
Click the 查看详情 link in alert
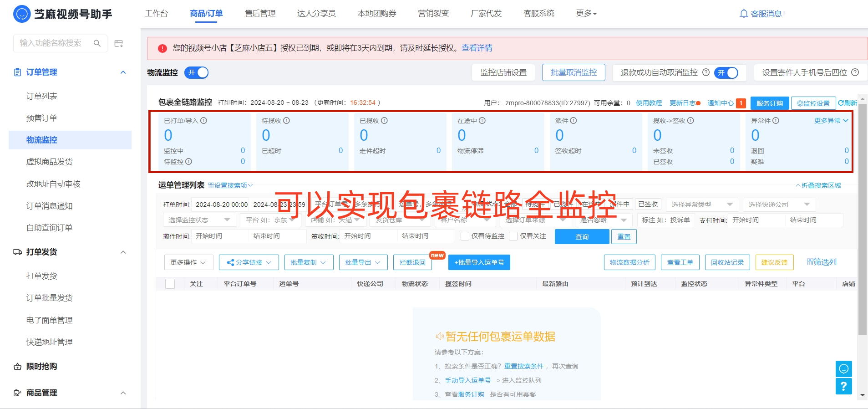[x=477, y=48]
